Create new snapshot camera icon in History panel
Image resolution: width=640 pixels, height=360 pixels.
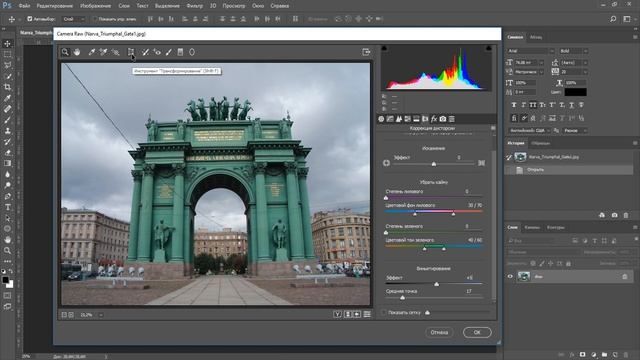(x=614, y=215)
